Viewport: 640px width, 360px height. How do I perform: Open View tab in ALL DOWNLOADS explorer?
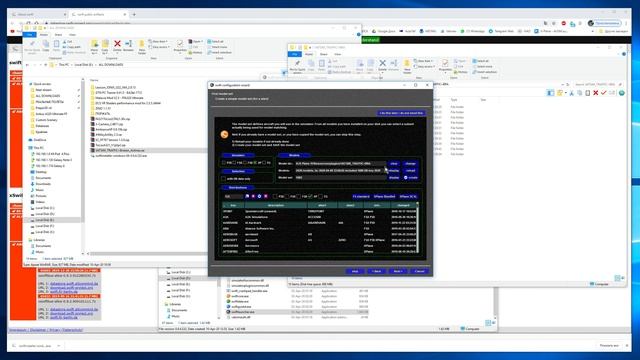(x=72, y=35)
